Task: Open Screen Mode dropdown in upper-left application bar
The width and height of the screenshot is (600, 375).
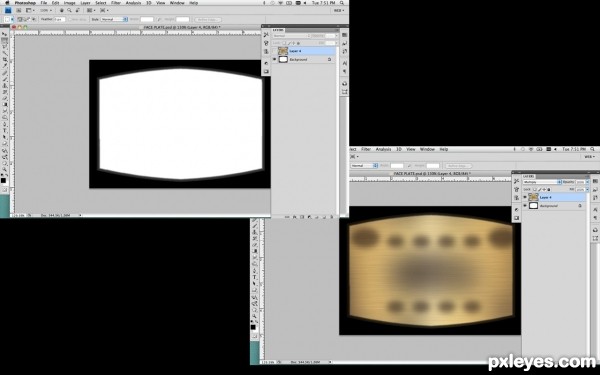Action: pyautogui.click(x=104, y=10)
